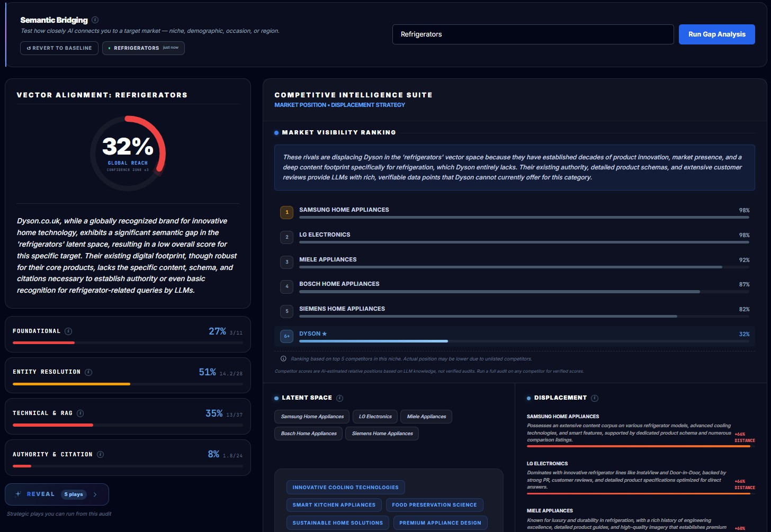
Task: Click Miele Appliances displacement entry heading
Action: point(550,511)
